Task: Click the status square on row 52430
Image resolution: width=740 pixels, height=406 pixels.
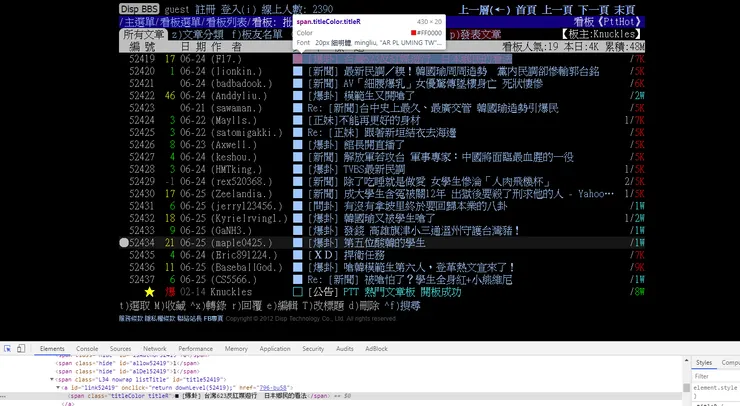Action: (298, 194)
